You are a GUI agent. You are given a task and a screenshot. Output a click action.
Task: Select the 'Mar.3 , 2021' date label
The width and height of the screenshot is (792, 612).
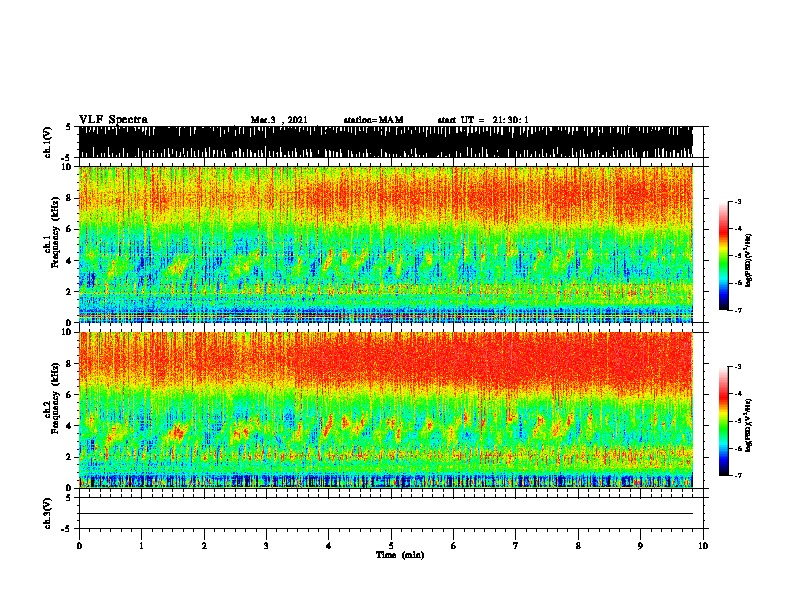click(279, 120)
